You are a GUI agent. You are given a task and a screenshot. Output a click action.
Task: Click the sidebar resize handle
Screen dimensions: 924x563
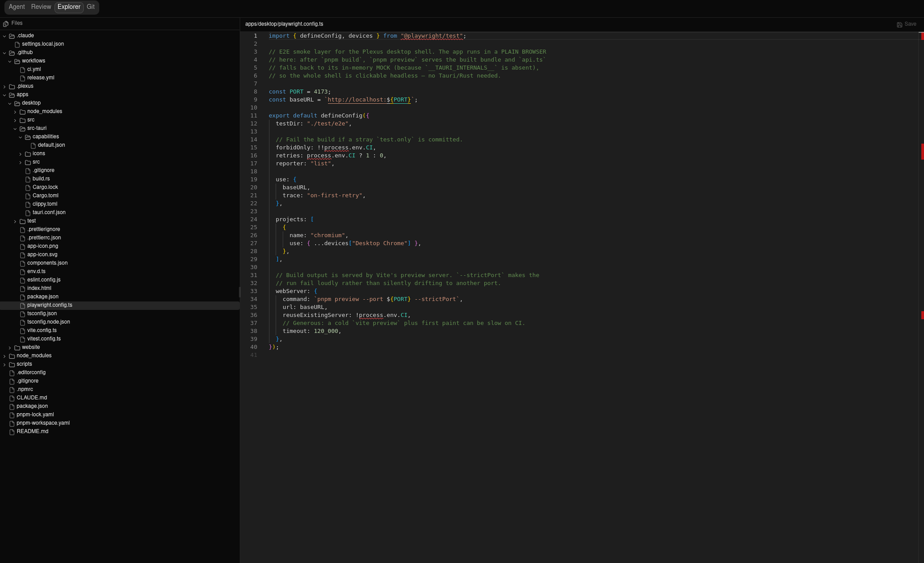[x=239, y=292]
